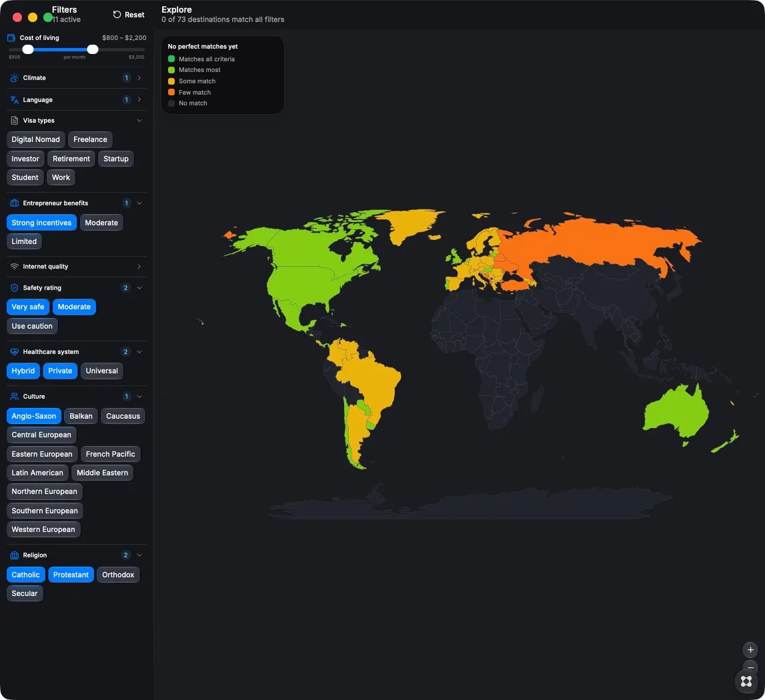
Task: Toggle the Retirement visa chip
Action: tap(71, 159)
